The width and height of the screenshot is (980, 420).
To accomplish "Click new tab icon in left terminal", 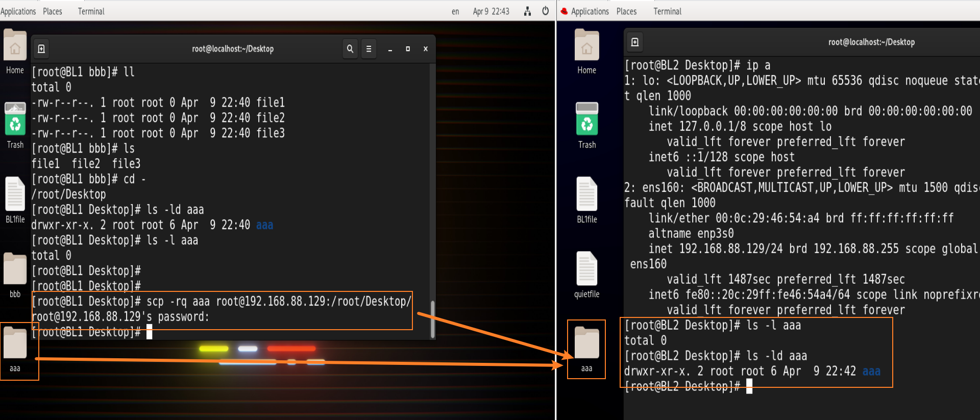I will [x=41, y=49].
